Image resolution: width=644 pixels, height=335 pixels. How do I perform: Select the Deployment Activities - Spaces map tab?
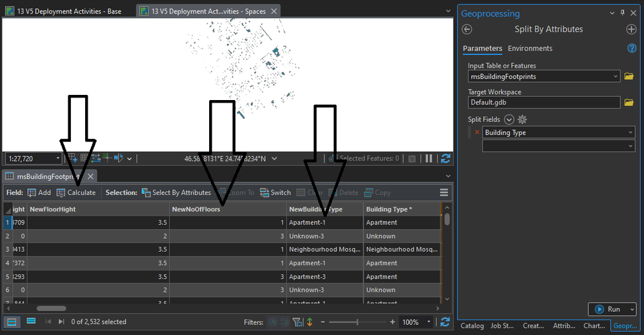[208, 11]
